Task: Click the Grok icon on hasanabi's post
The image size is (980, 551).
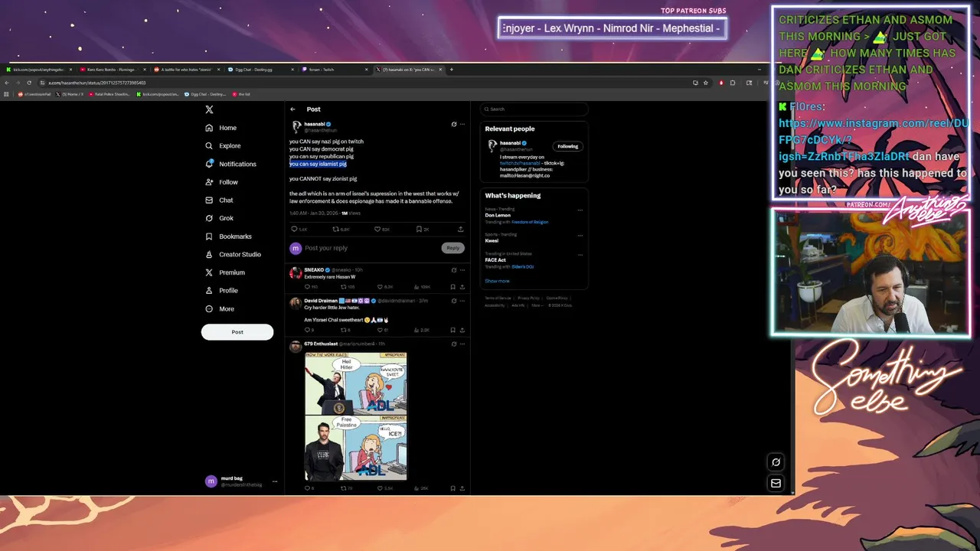Action: 454,124
